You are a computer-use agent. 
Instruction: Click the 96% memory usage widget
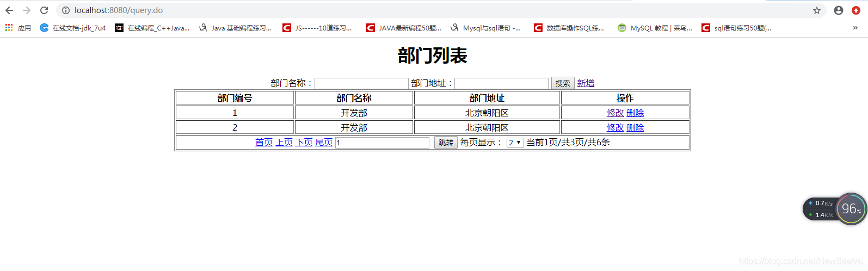click(852, 209)
